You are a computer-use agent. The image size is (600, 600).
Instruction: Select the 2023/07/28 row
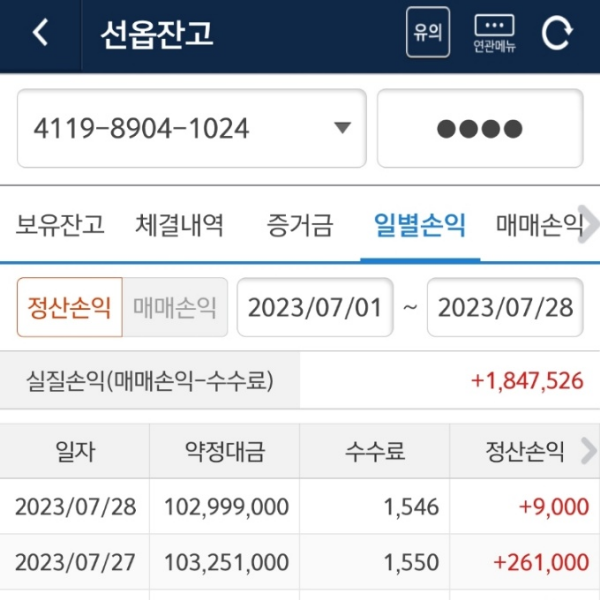point(300,507)
